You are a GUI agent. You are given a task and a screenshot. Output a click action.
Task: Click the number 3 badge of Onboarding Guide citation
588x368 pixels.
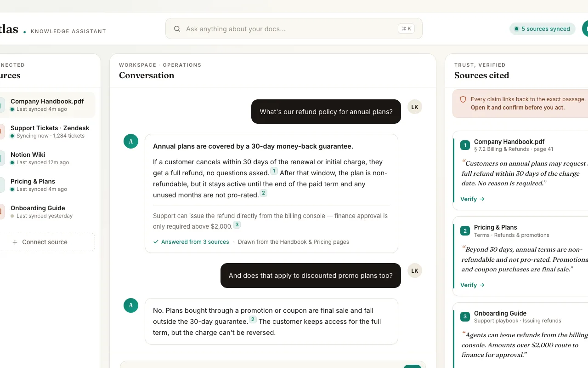pyautogui.click(x=465, y=317)
